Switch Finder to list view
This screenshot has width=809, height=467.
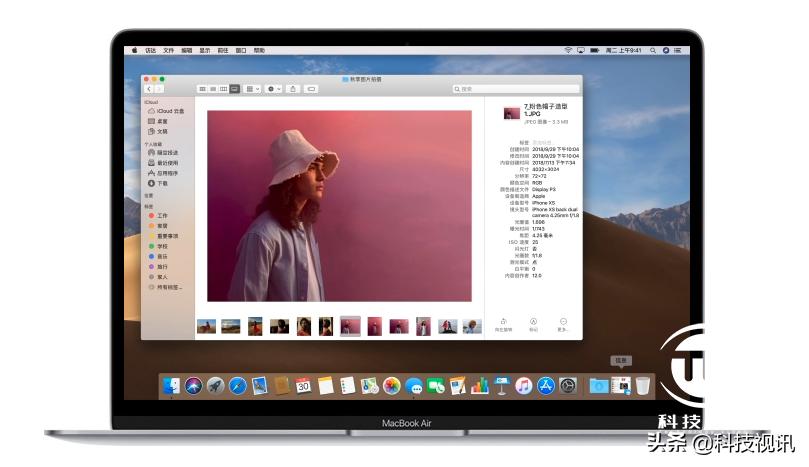pos(213,89)
